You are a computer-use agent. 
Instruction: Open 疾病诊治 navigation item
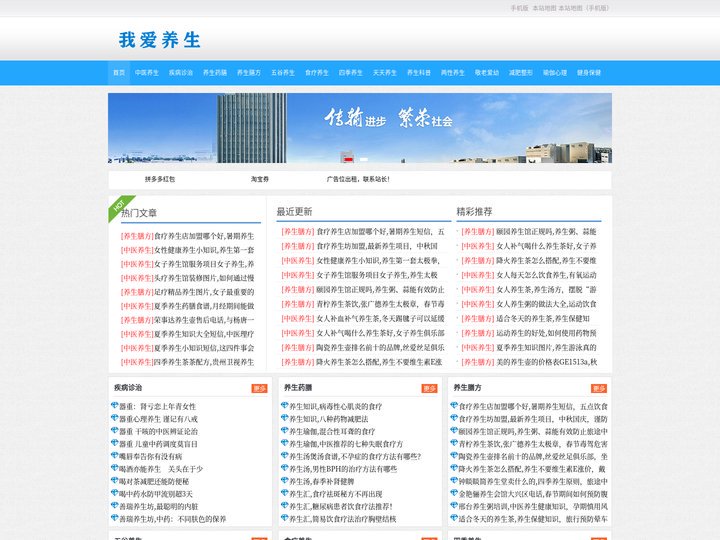pos(181,73)
